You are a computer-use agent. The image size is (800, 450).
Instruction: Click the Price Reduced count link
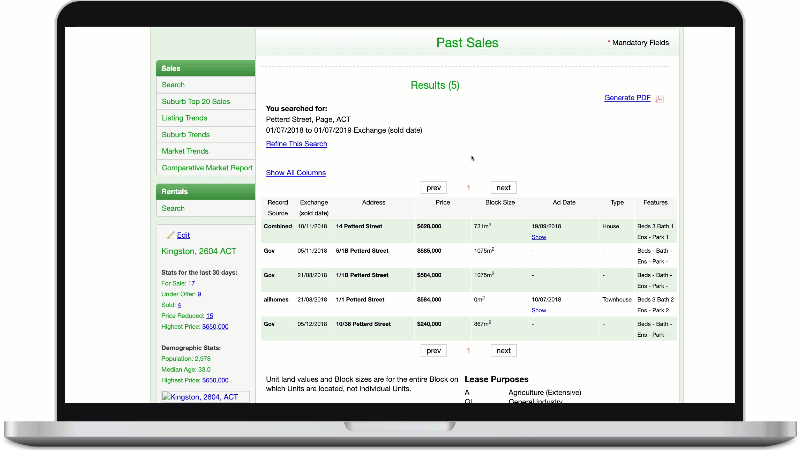209,315
